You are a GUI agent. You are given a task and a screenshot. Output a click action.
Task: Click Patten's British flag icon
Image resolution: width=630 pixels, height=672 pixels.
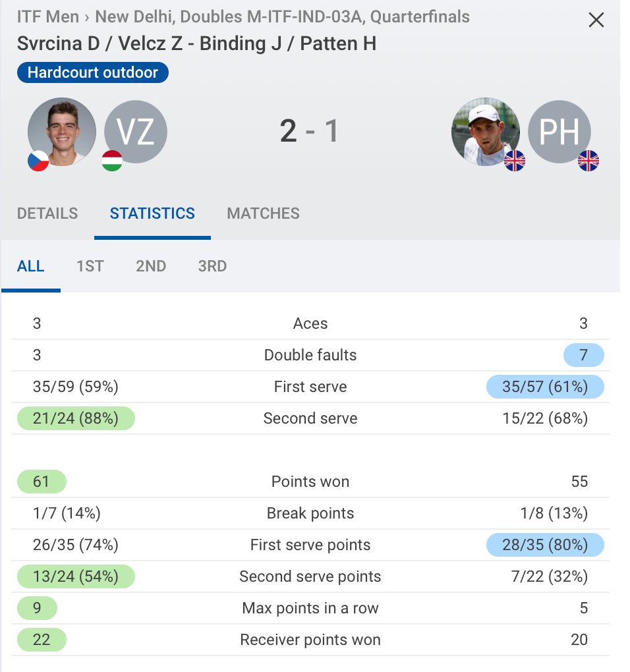[588, 161]
